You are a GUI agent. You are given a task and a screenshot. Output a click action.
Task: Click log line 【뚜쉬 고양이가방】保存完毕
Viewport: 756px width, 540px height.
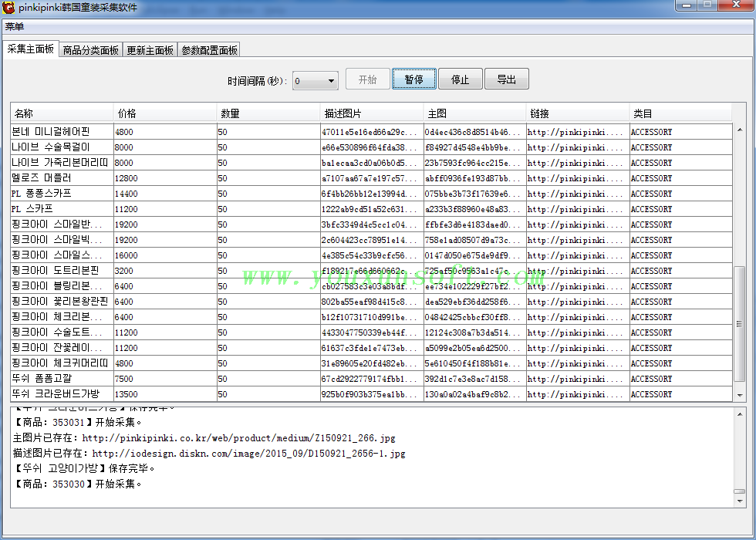(x=84, y=469)
